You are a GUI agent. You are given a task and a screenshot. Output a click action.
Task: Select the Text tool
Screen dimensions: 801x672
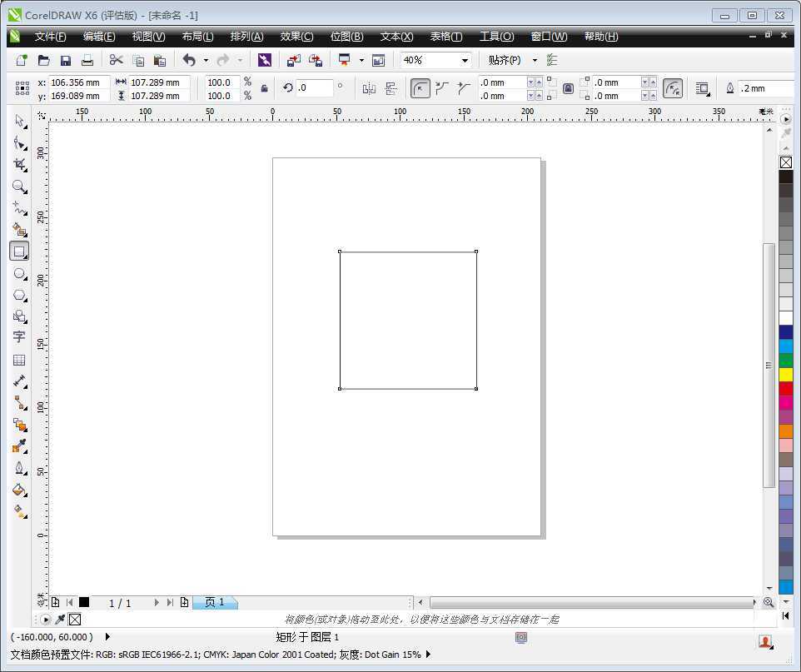[19, 338]
